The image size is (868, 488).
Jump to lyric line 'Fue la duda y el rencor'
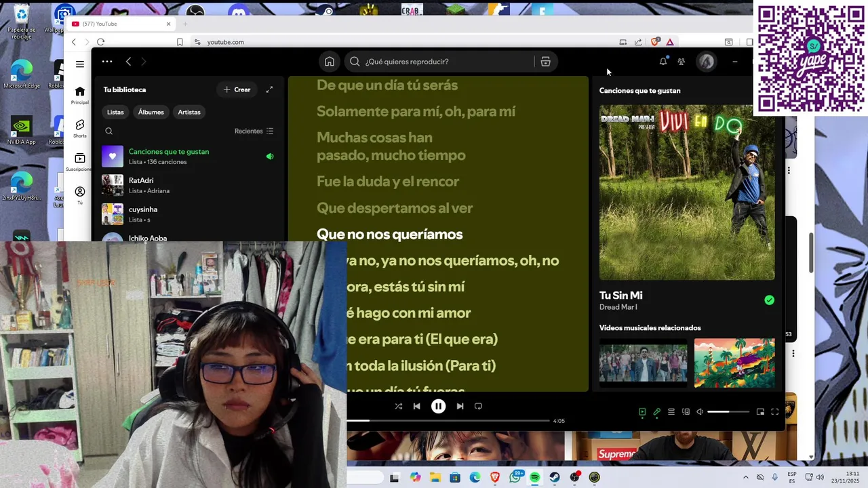[x=388, y=182]
